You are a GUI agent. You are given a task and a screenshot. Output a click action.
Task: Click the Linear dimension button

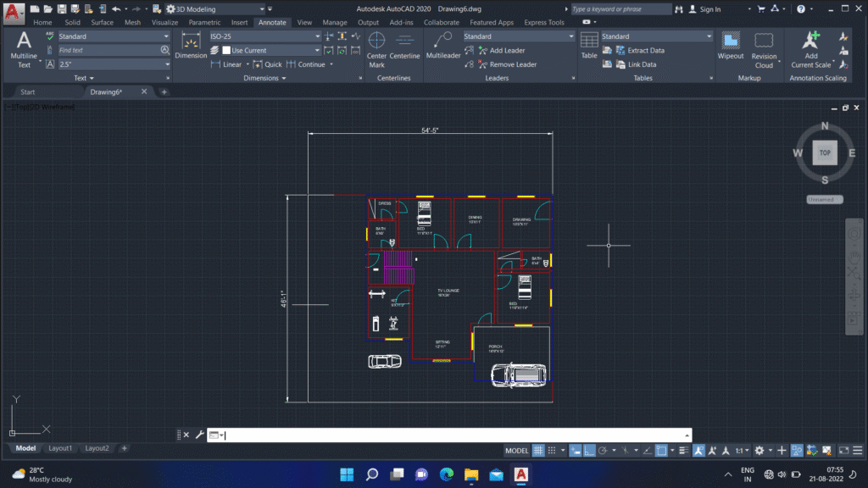(x=226, y=64)
